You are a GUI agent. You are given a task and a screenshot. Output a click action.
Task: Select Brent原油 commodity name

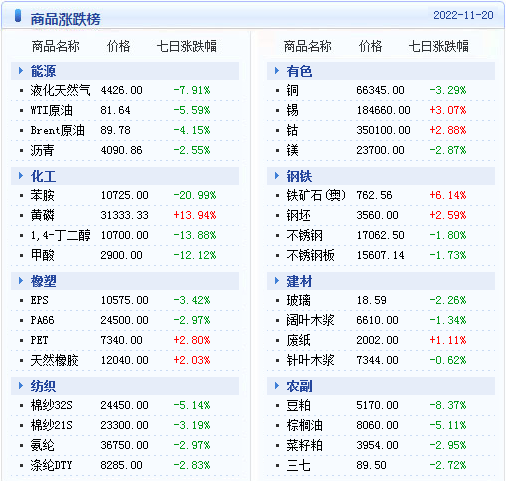point(57,130)
